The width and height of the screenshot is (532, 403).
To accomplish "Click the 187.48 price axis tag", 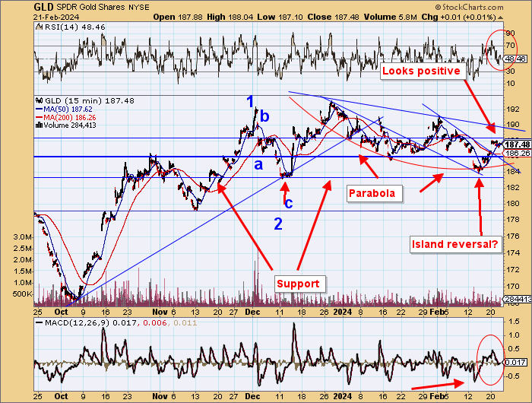I will [518, 145].
